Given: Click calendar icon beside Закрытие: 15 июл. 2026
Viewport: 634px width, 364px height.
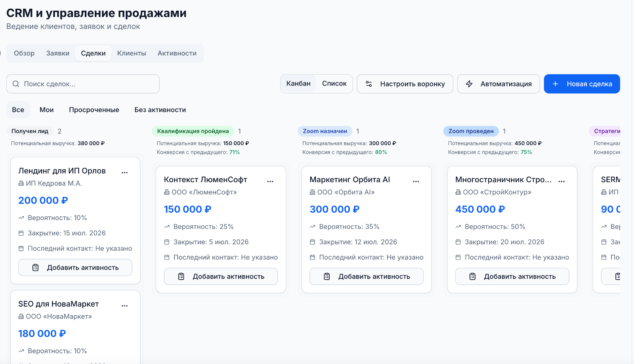Looking at the screenshot, I should (21, 233).
